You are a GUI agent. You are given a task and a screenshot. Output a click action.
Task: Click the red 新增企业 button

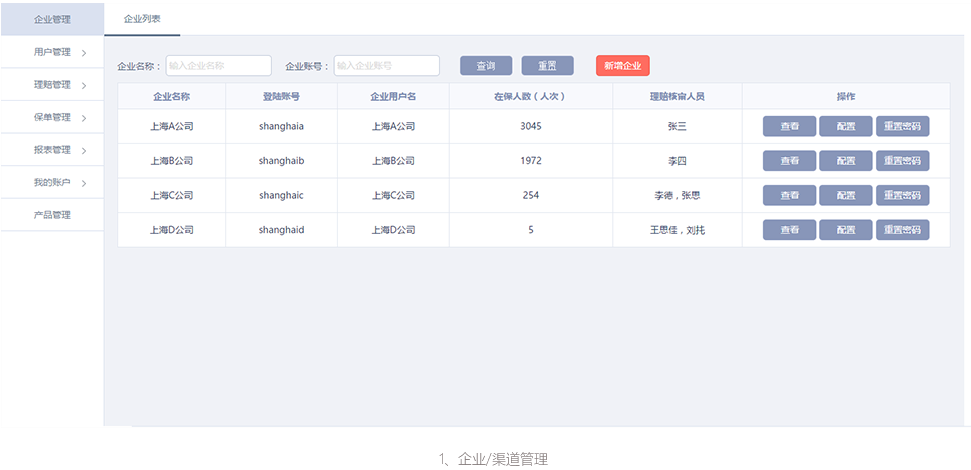pyautogui.click(x=622, y=66)
